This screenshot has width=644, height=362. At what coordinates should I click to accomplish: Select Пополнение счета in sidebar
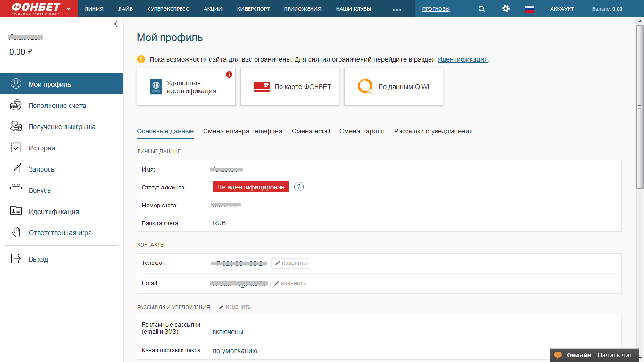pos(61,106)
